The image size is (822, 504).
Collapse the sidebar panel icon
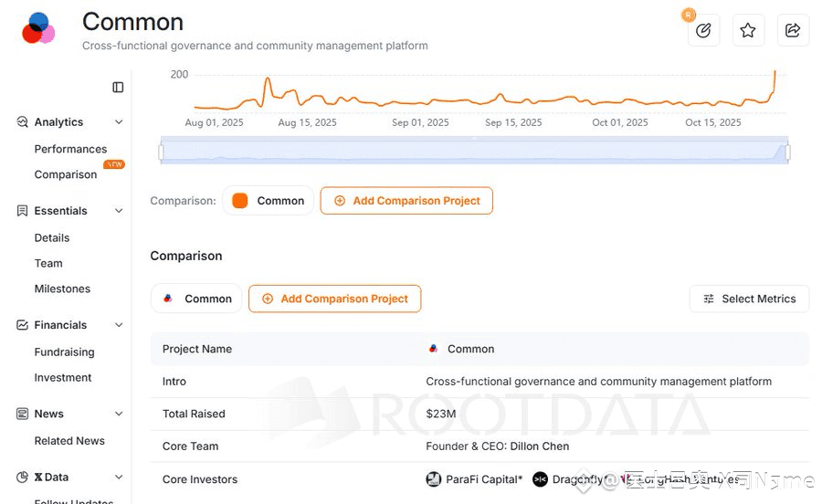click(118, 87)
